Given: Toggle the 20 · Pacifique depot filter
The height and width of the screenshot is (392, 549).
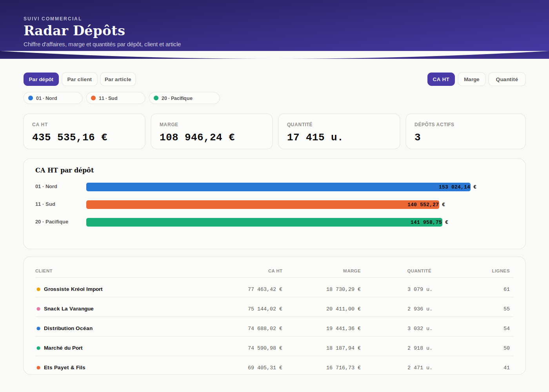Looking at the screenshot, I should (x=184, y=98).
